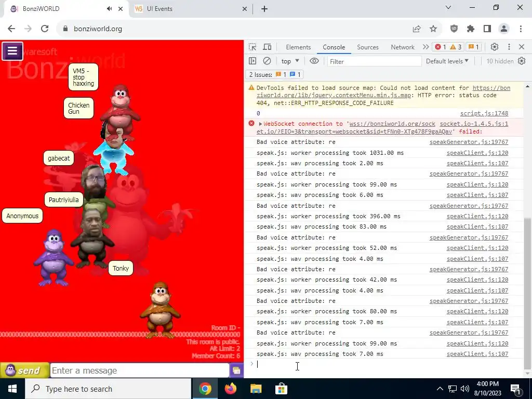Open the Default levels dropdown
Screen dimensions: 532x399
pyautogui.click(x=447, y=61)
